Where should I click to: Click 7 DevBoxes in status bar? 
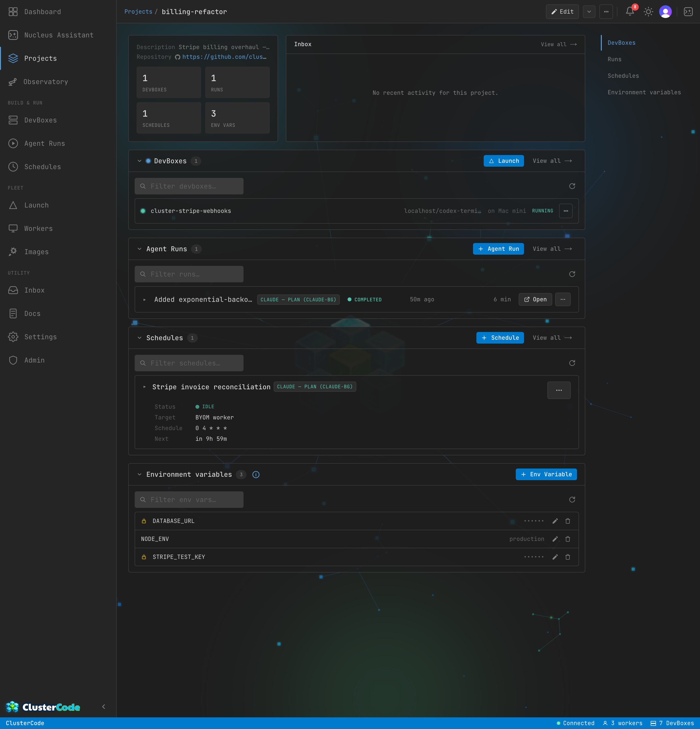[672, 723]
